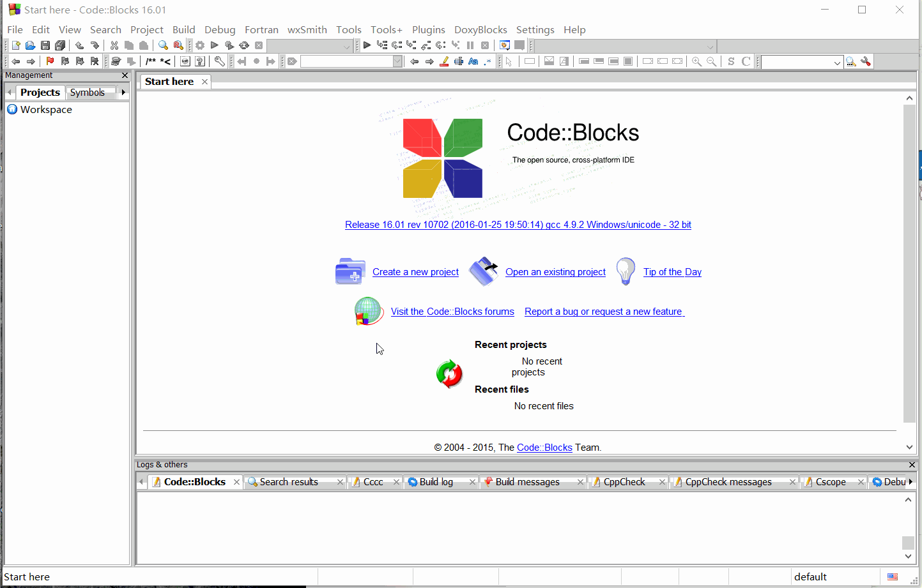
Task: Open the right-side toolbar combo box arrow
Action: pyautogui.click(x=837, y=62)
